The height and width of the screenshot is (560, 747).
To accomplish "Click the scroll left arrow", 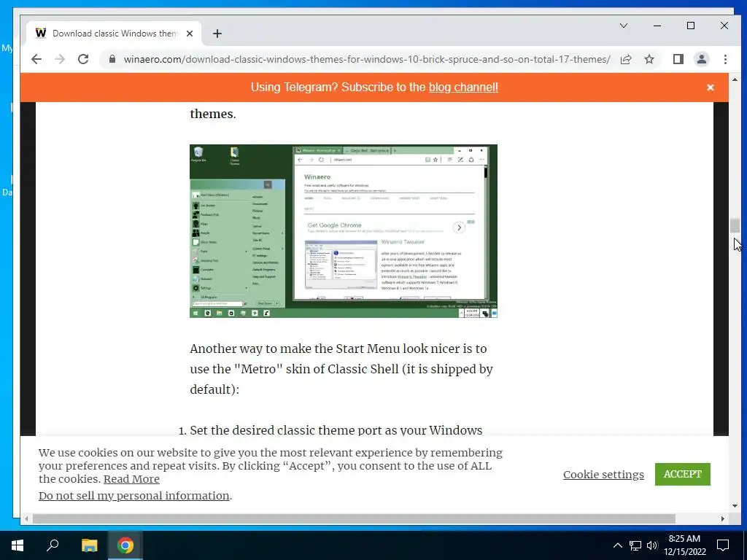I will [x=26, y=518].
